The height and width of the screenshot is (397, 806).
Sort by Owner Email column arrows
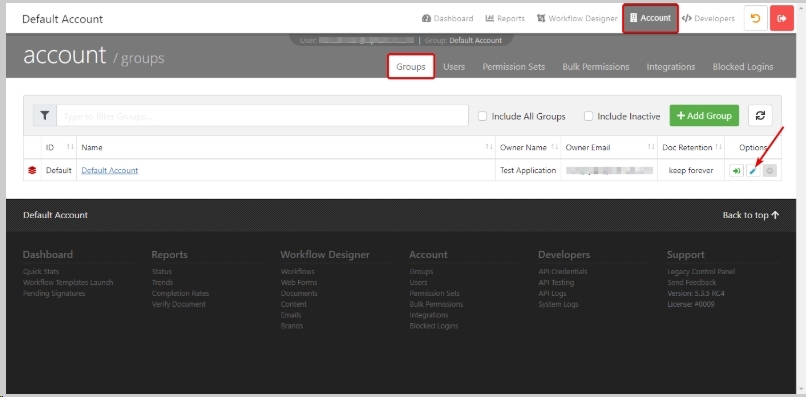(651, 147)
